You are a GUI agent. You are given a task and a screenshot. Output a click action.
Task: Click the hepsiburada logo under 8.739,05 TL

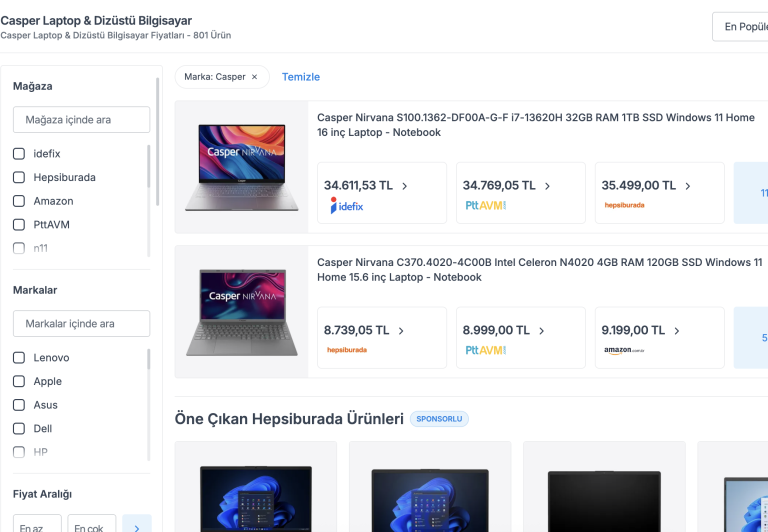(347, 350)
